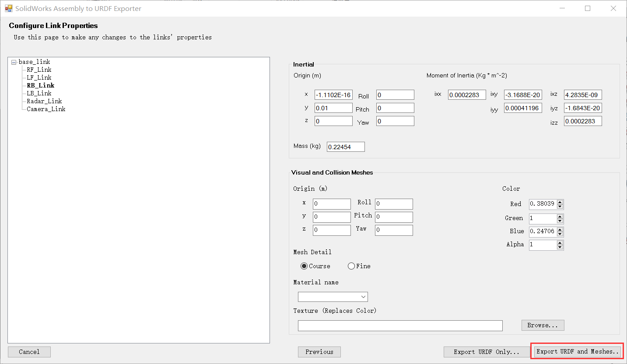Click the Mass (kg) input field
The height and width of the screenshot is (364, 627).
(345, 147)
